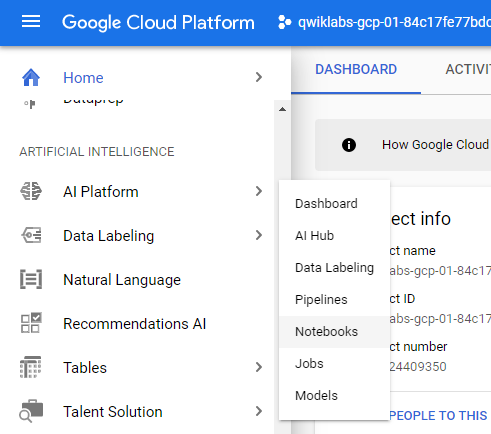The width and height of the screenshot is (491, 434).
Task: Switch to the DASHBOARD tab
Action: click(x=356, y=70)
